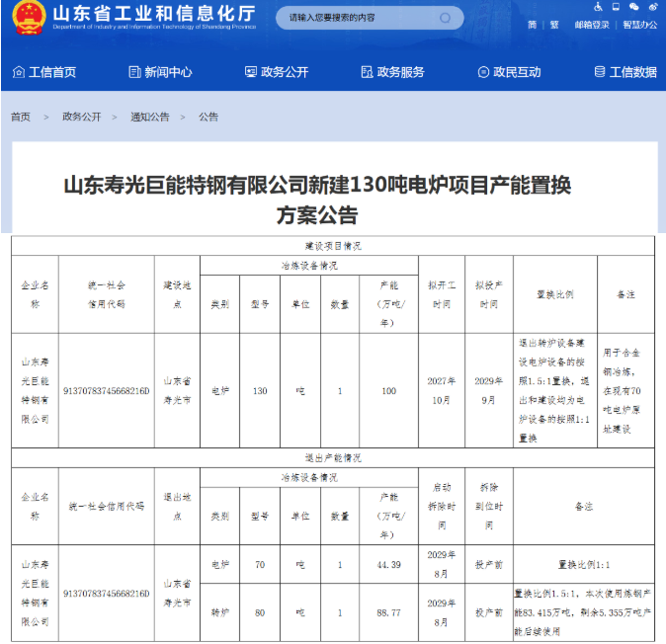Image resolution: width=666 pixels, height=644 pixels.
Task: Click the cell 2027年10月
Action: pos(442,390)
